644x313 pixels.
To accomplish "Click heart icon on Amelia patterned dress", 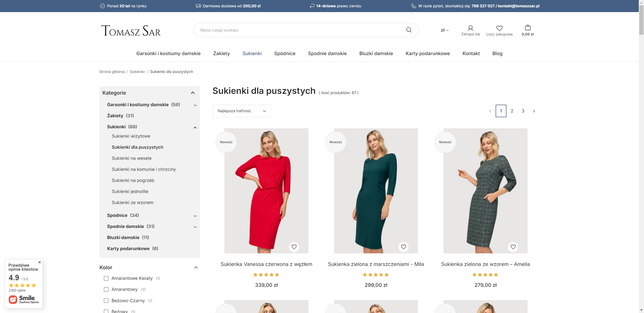I will coord(513,247).
